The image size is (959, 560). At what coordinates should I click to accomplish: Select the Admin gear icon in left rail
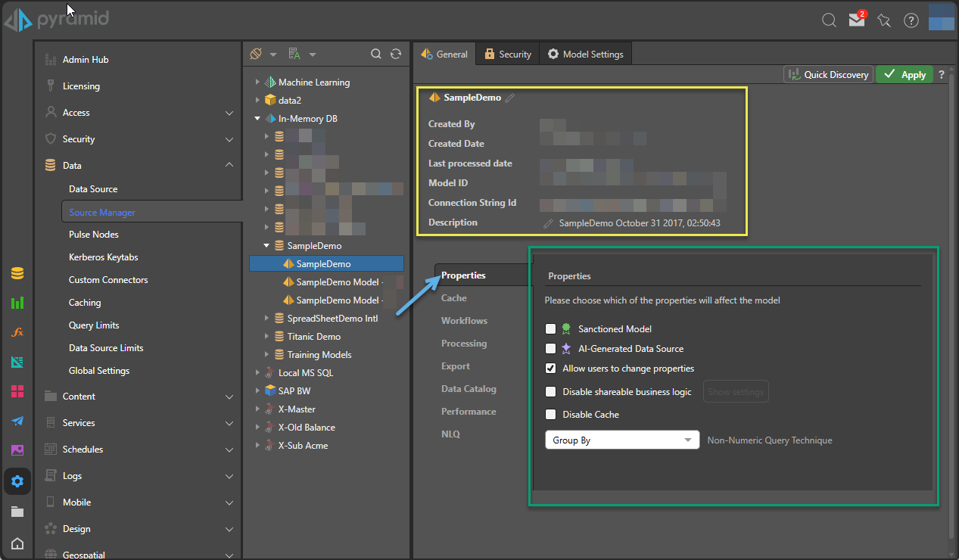pos(17,481)
